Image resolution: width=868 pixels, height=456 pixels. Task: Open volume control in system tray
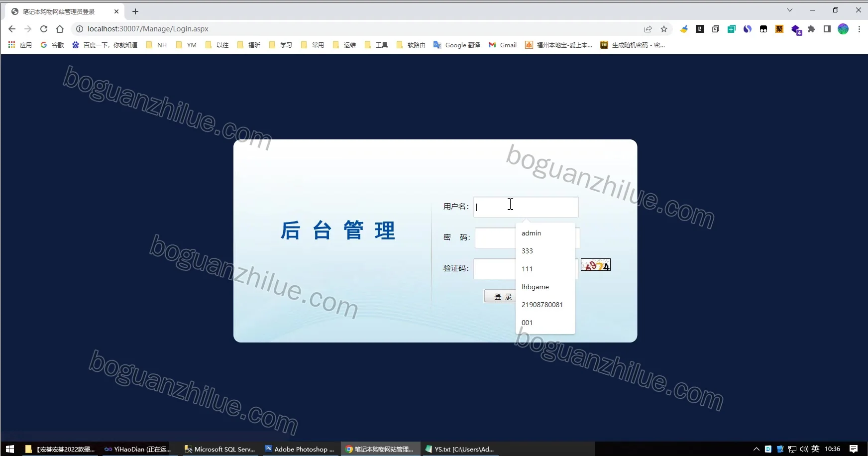click(804, 449)
